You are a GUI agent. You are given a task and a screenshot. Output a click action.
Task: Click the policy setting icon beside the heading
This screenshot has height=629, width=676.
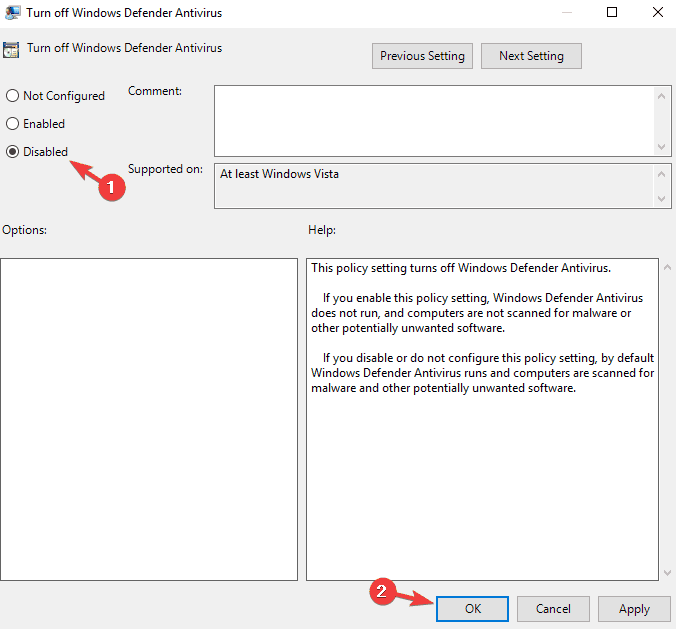click(11, 50)
